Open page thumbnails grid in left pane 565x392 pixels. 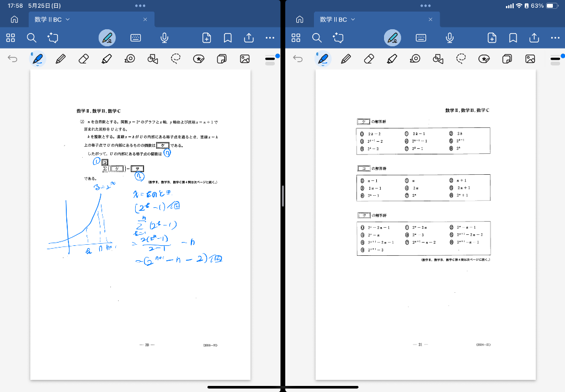tap(10, 37)
